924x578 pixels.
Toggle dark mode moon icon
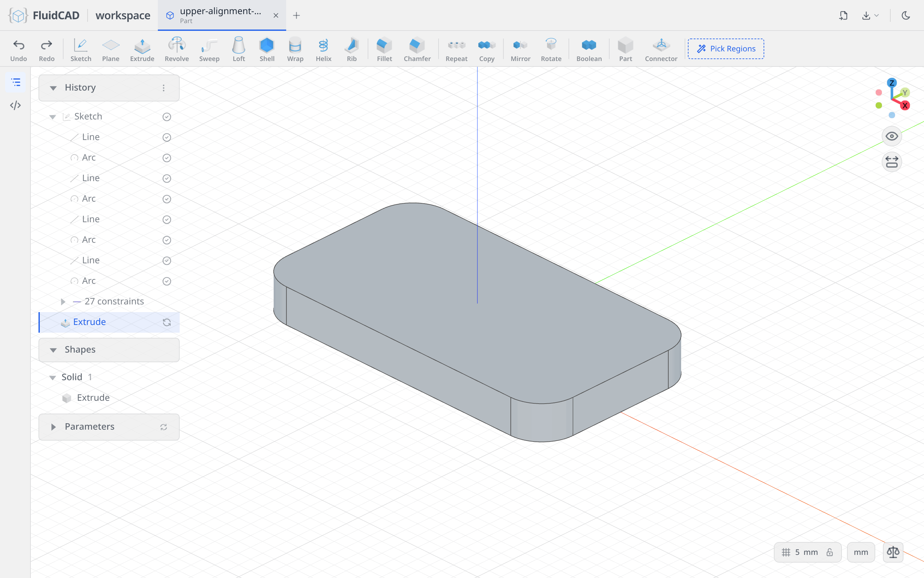coord(906,15)
